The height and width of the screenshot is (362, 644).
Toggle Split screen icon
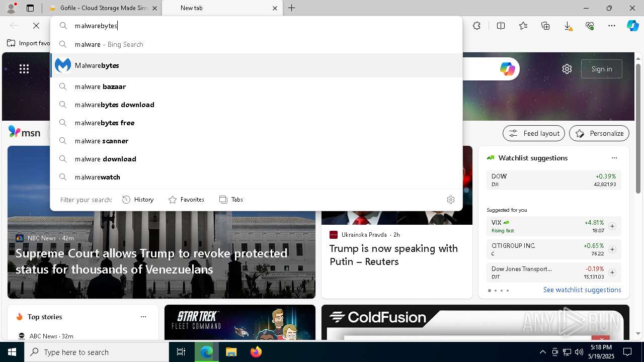point(501,26)
